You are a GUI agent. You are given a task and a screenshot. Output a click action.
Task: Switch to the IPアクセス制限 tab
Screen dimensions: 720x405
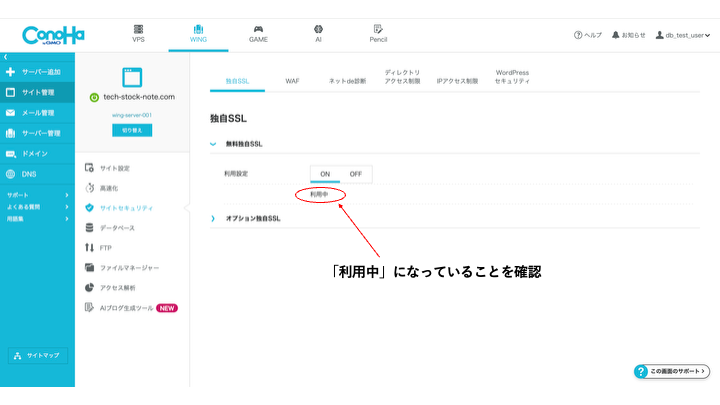coord(457,79)
